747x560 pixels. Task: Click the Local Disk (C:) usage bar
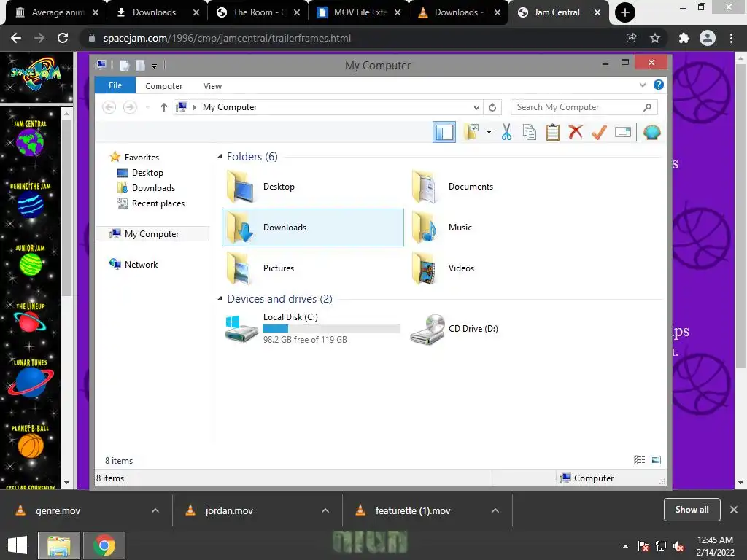[x=332, y=328]
